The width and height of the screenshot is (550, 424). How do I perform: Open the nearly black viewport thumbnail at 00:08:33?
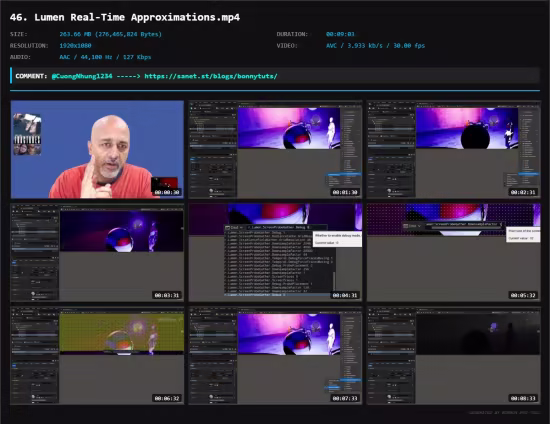pyautogui.click(x=454, y=356)
